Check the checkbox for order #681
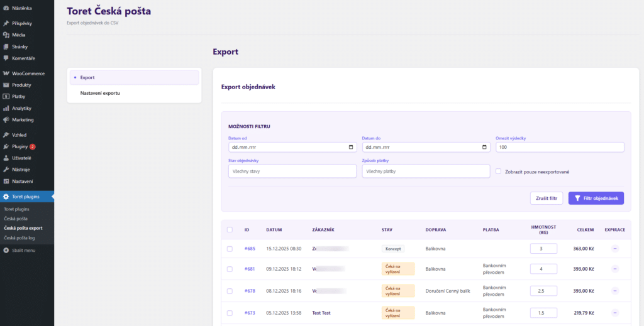The width and height of the screenshot is (644, 326). click(230, 269)
